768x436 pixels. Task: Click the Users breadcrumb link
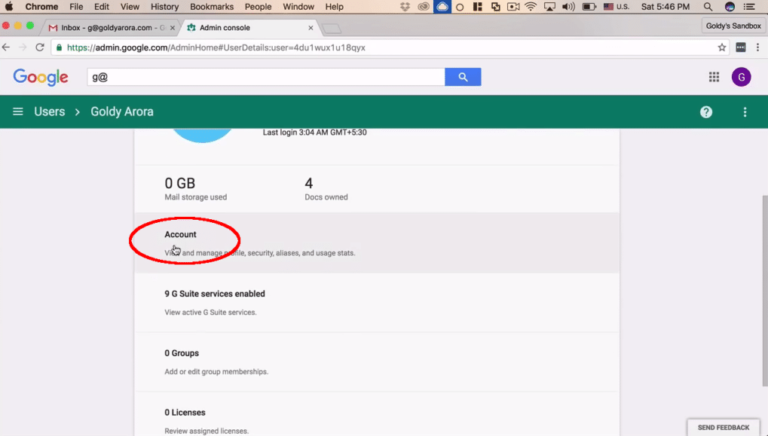49,112
